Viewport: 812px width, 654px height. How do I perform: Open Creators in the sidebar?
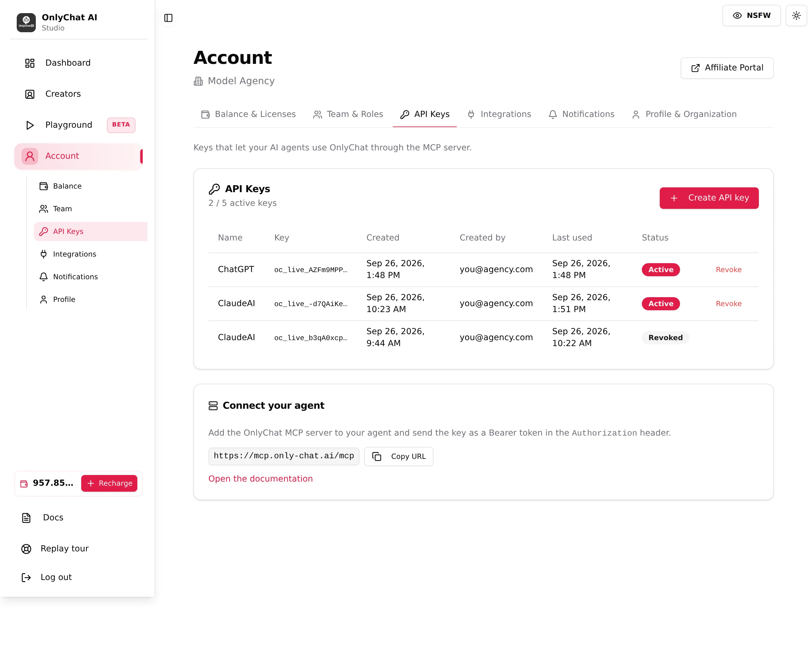tap(79, 94)
